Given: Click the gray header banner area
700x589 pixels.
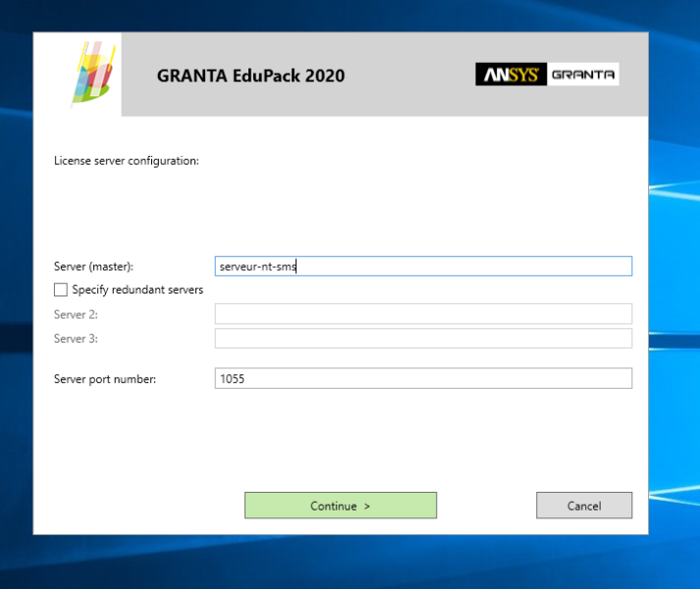Looking at the screenshot, I should point(412,98).
